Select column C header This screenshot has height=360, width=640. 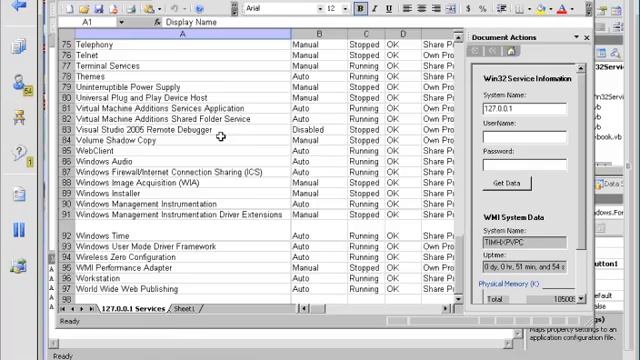click(366, 34)
